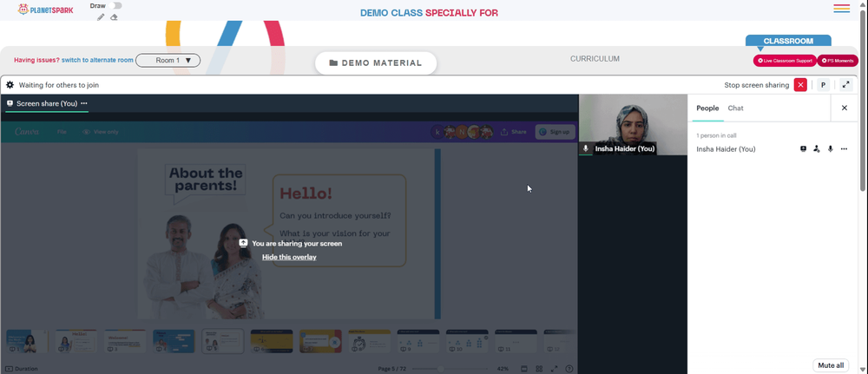
Task: Click the 'N' collaborator avatar
Action: pyautogui.click(x=461, y=132)
